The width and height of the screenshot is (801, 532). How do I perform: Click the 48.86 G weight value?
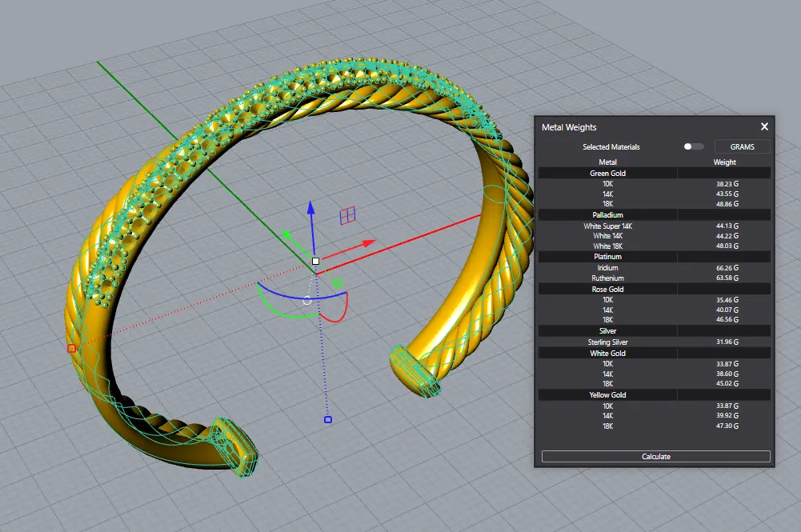(727, 204)
